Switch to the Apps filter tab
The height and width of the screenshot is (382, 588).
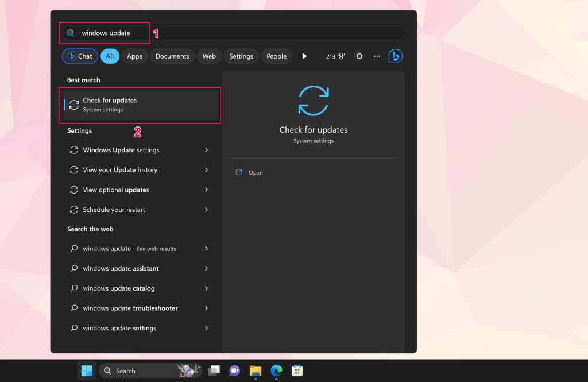pyautogui.click(x=134, y=56)
